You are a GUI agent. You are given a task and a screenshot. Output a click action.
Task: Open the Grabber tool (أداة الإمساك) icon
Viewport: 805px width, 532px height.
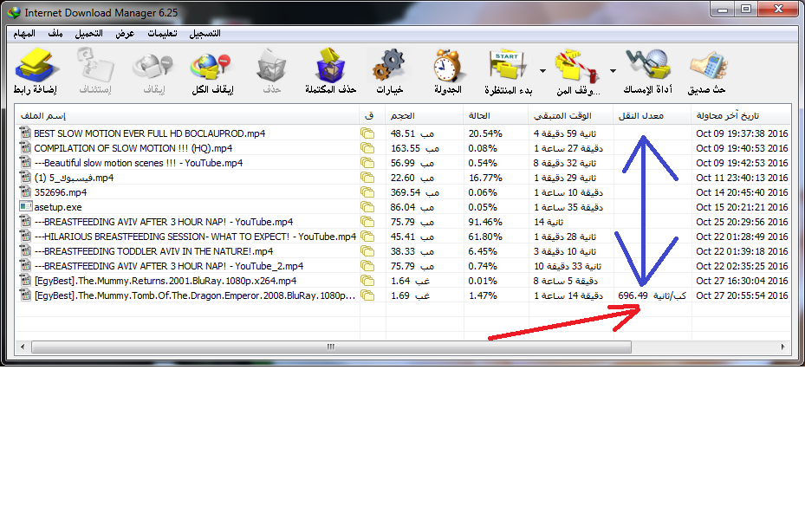tap(648, 65)
